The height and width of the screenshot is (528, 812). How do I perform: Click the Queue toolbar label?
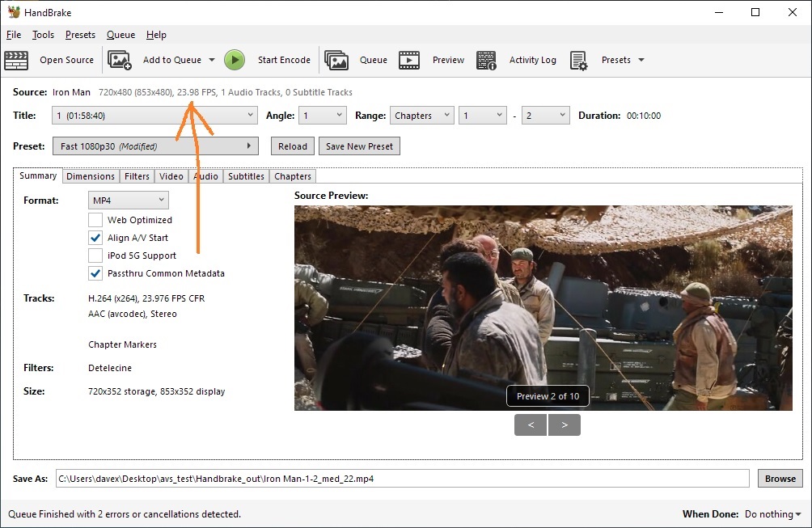pyautogui.click(x=374, y=60)
